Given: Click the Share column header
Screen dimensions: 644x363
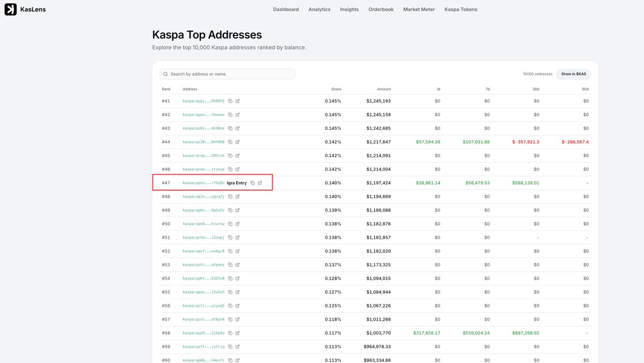Looking at the screenshot, I should 336,89.
